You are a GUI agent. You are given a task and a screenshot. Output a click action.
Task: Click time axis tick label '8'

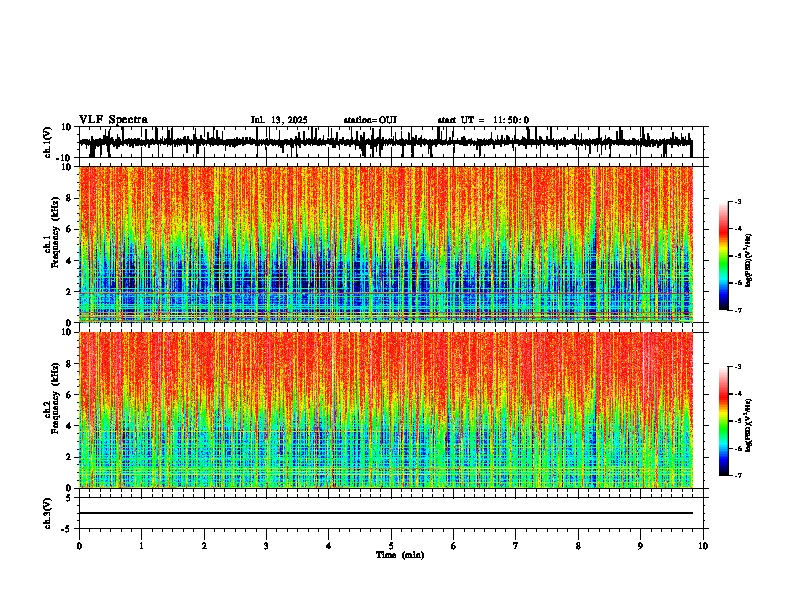click(x=578, y=546)
